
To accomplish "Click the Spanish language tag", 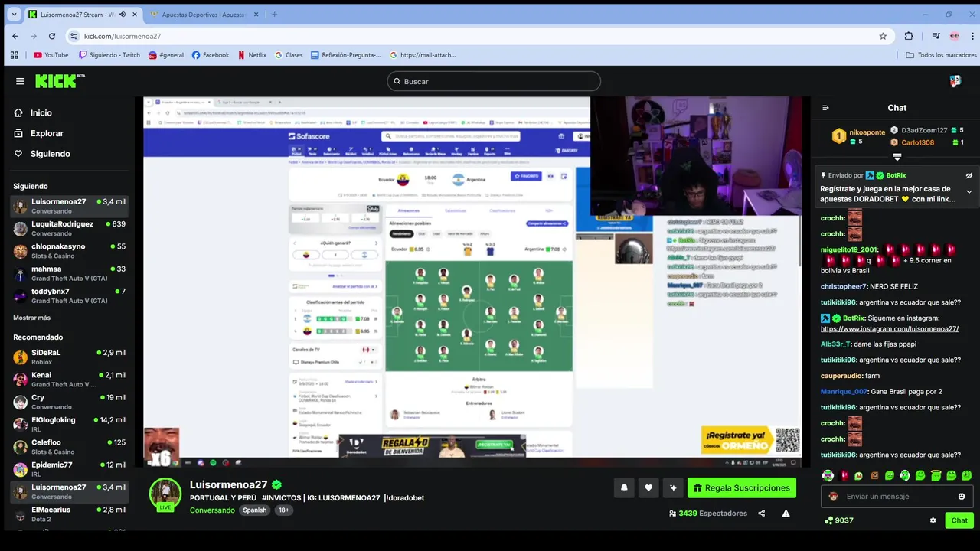I will [255, 510].
